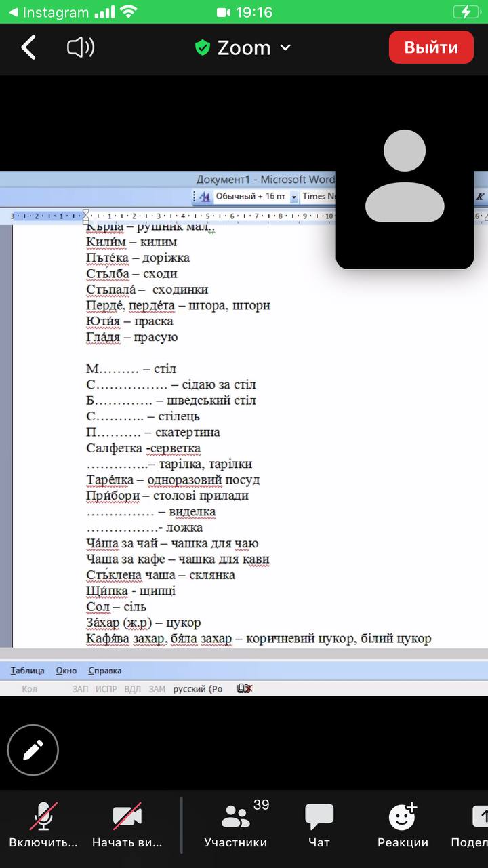
Task: Toggle ЗАМ overtype mode in status bar
Action: pos(157,689)
